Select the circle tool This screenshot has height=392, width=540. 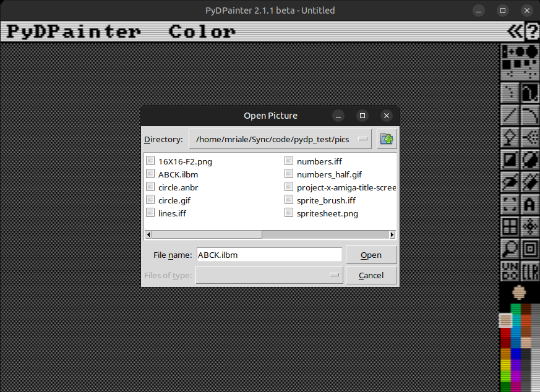(x=529, y=160)
